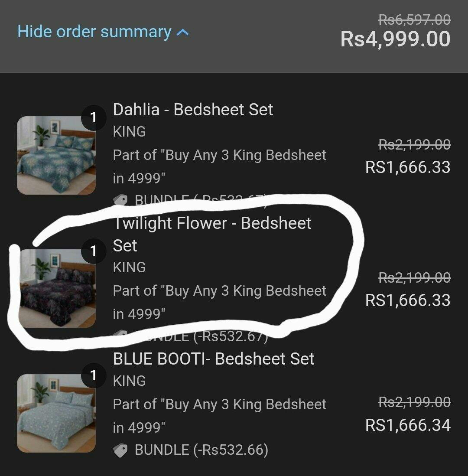Open the Dahlia bedsheet thumbnail
The width and height of the screenshot is (468, 476).
(x=56, y=155)
